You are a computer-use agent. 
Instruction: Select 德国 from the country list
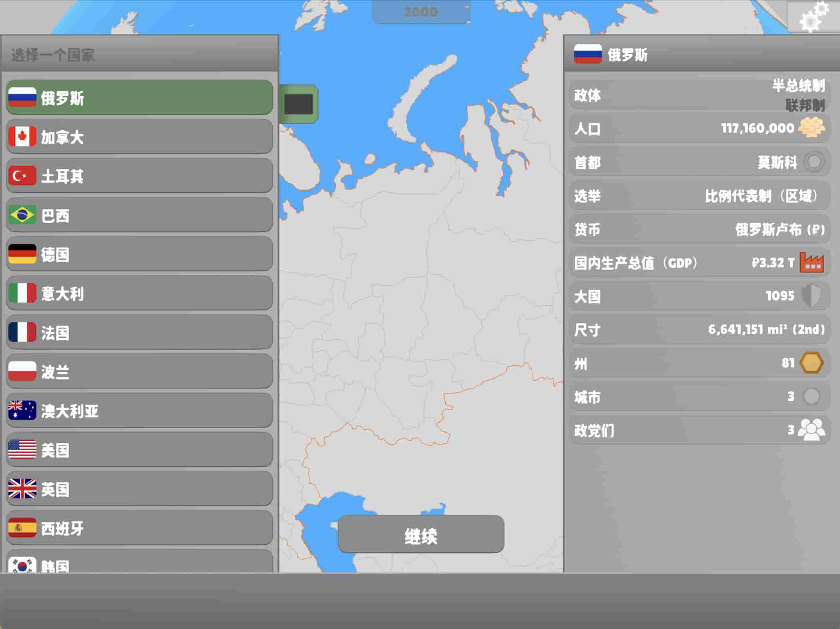(x=139, y=254)
